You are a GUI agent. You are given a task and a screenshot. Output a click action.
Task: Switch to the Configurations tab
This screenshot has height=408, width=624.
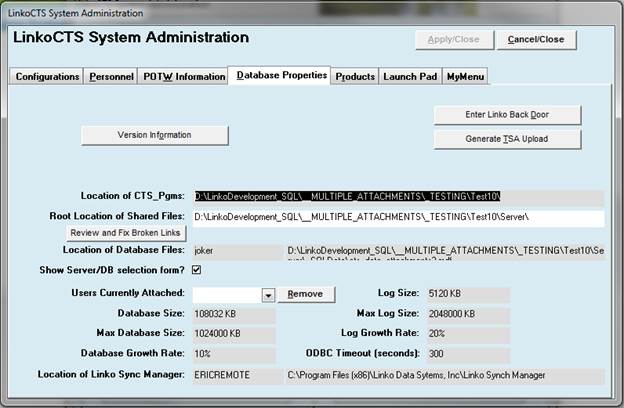point(47,76)
